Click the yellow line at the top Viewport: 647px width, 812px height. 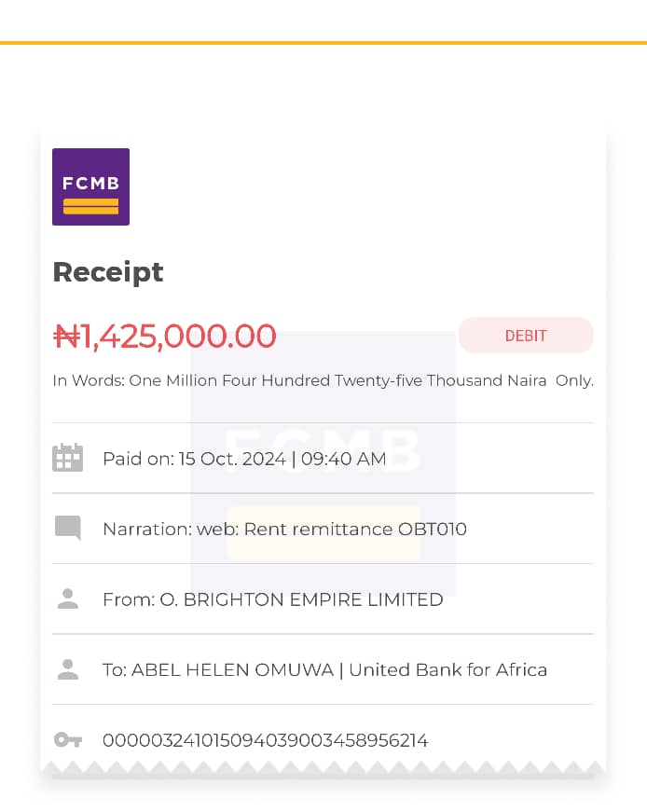(x=323, y=43)
